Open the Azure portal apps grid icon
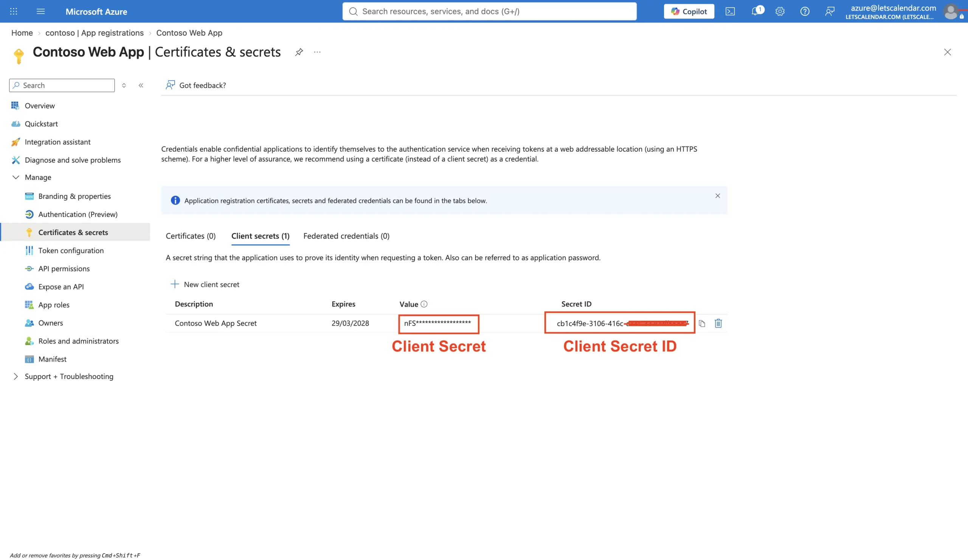 (x=14, y=11)
